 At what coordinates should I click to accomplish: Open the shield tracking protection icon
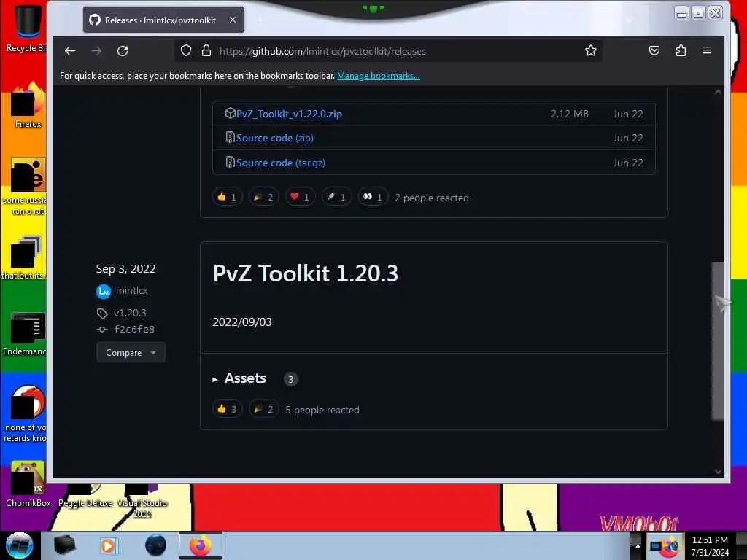[x=186, y=50]
